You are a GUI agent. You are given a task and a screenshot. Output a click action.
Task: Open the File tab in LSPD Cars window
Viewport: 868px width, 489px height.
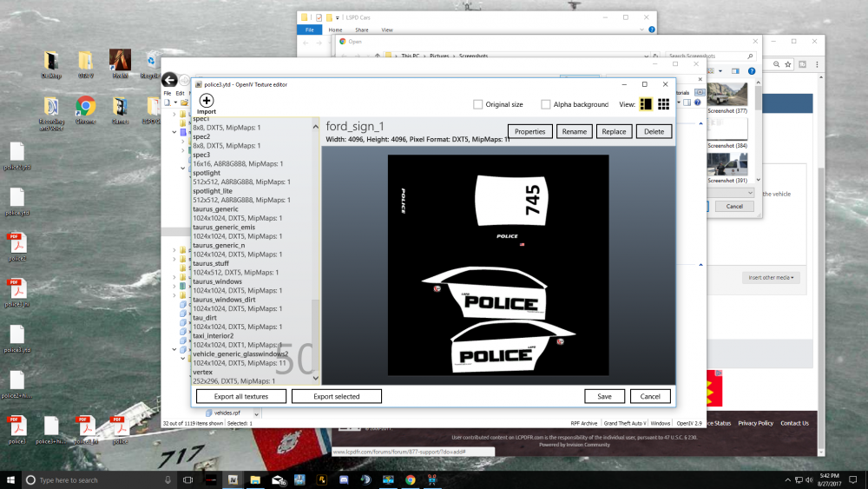click(310, 30)
